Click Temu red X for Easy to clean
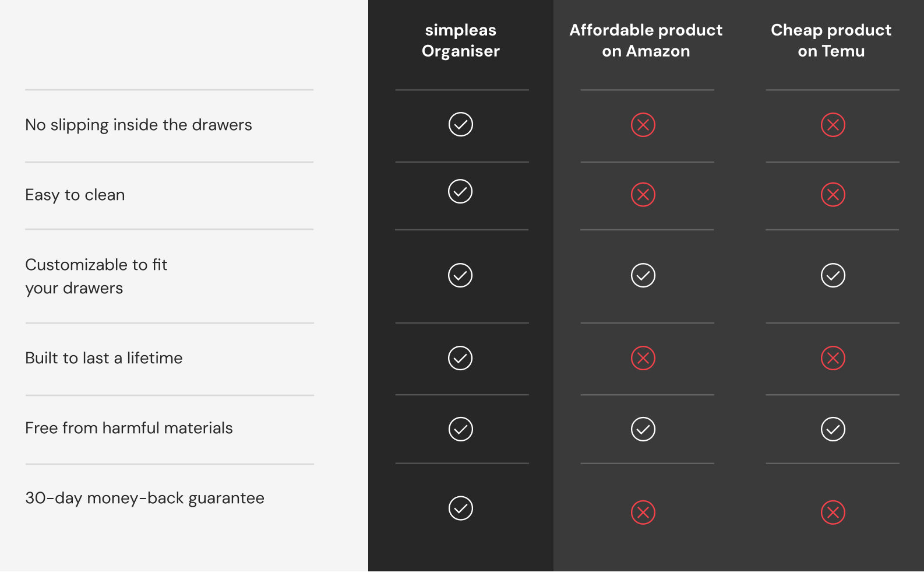 tap(833, 195)
